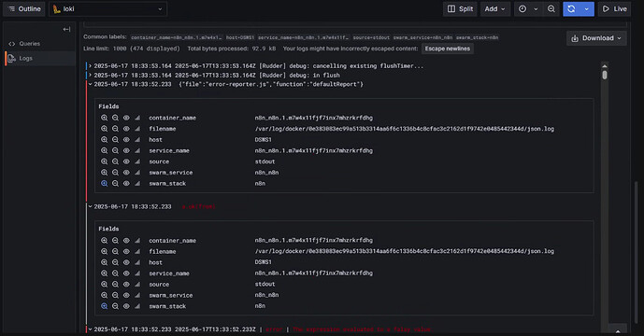The image size is (644, 336).
Task: Toggle eye icon for source in first Fields block
Action: [126, 161]
